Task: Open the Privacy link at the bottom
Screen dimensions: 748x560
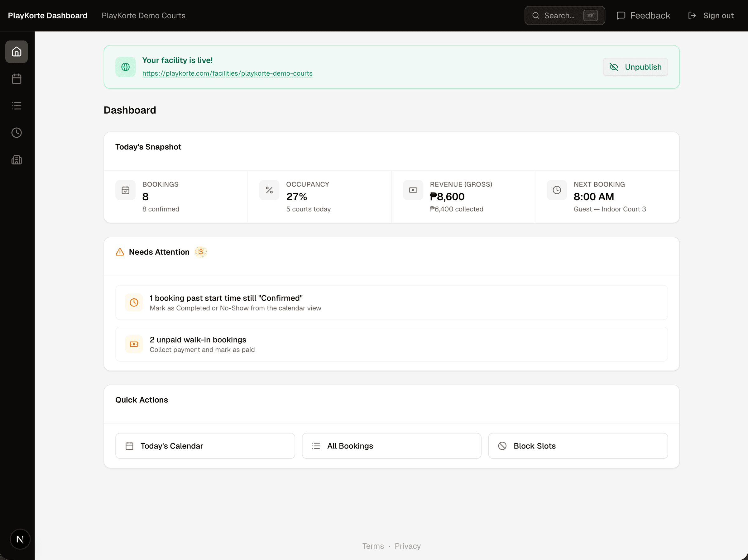Action: click(x=407, y=546)
